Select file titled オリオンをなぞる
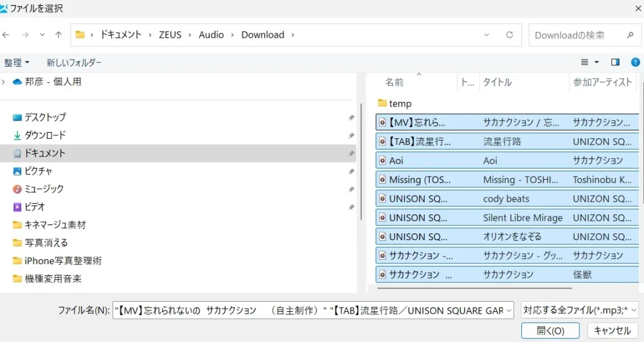The image size is (644, 342). [x=508, y=236]
